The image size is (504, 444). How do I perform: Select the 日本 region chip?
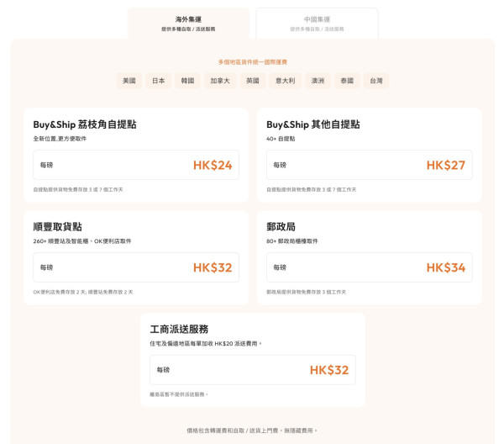click(159, 81)
